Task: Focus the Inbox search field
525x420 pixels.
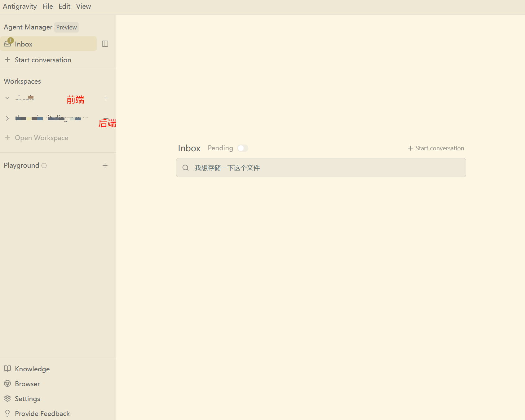Action: click(321, 168)
